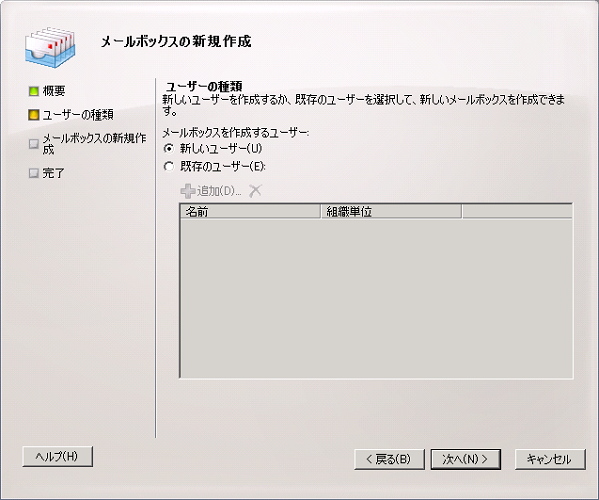Click the mailbox wizard icon in header

pos(50,47)
